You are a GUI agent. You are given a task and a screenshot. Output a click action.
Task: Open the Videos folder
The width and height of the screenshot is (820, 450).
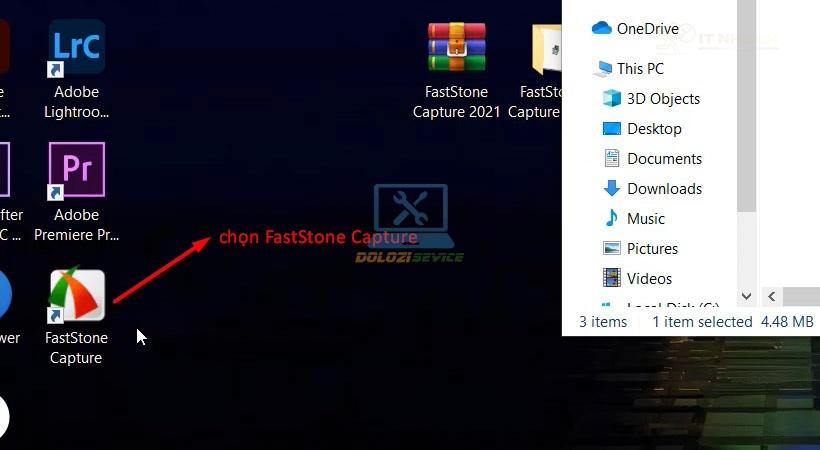pos(649,279)
